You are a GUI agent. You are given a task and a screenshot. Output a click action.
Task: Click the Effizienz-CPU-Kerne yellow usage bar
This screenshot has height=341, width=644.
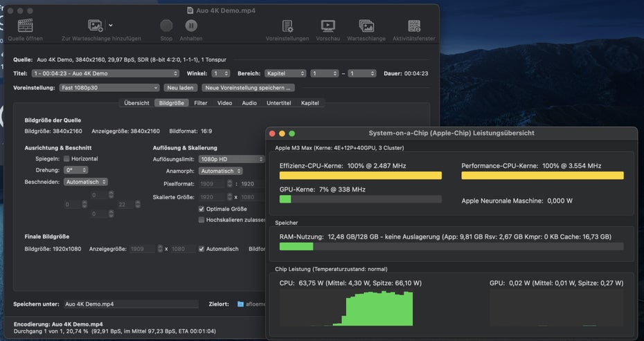click(361, 176)
